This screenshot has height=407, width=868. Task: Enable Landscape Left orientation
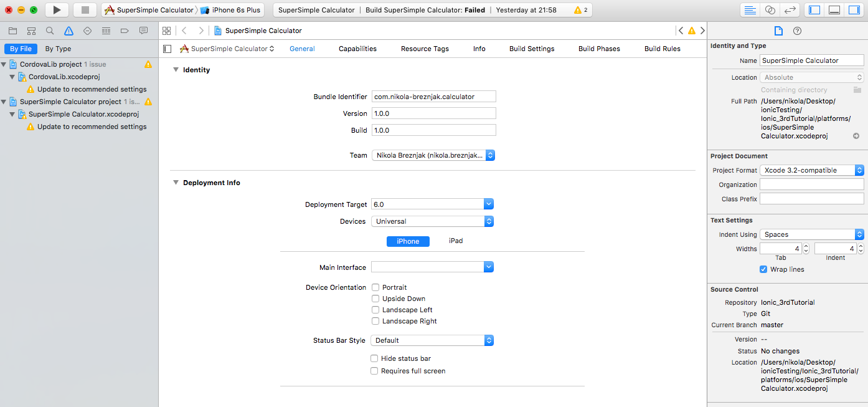point(375,310)
